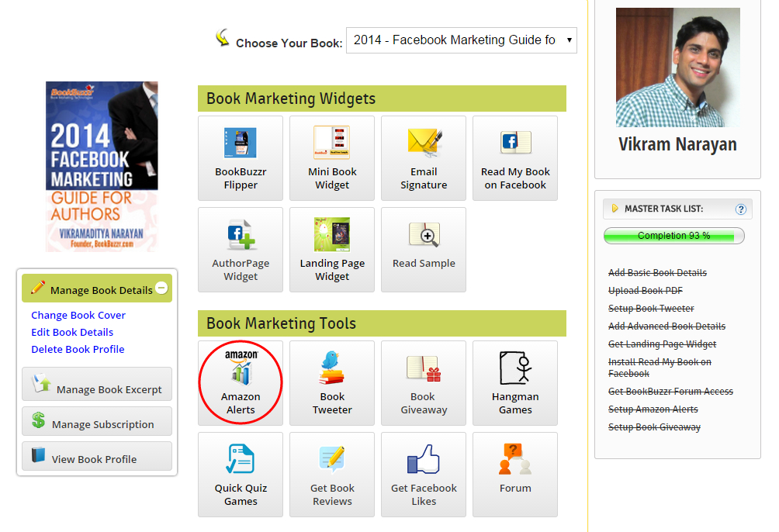Click the Setup Amazon Alerts task
The height and width of the screenshot is (532, 779).
coord(653,409)
